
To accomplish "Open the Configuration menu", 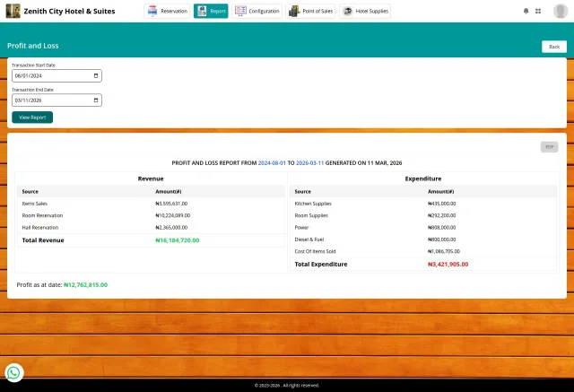I will tap(257, 11).
